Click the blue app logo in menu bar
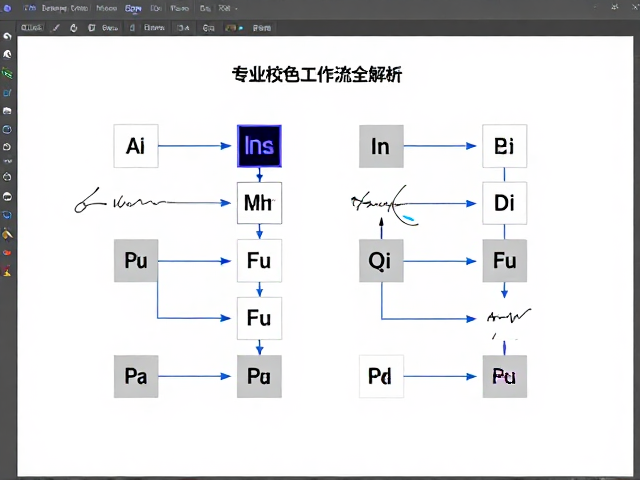 tap(7, 8)
